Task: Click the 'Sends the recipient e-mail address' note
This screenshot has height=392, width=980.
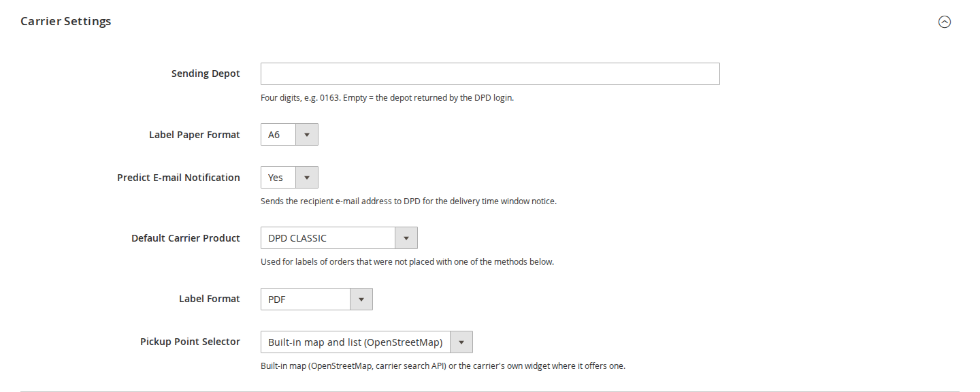Action: point(409,201)
